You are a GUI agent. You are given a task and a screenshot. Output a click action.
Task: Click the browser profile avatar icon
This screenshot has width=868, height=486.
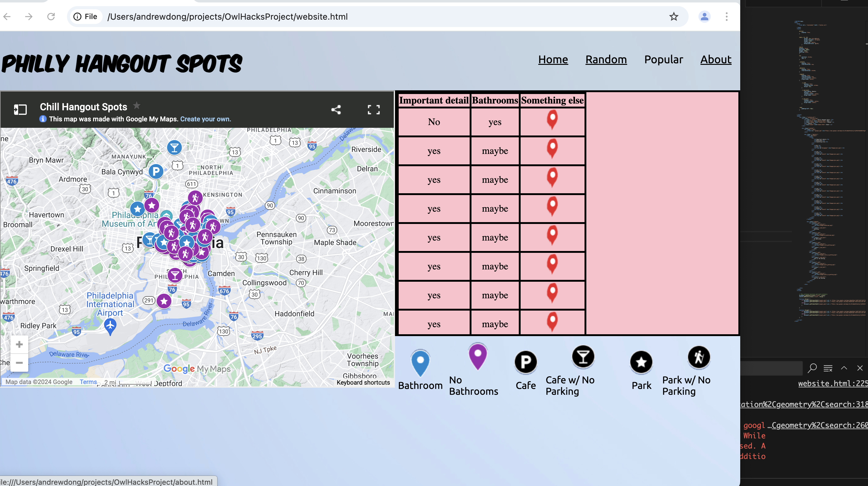(x=704, y=17)
